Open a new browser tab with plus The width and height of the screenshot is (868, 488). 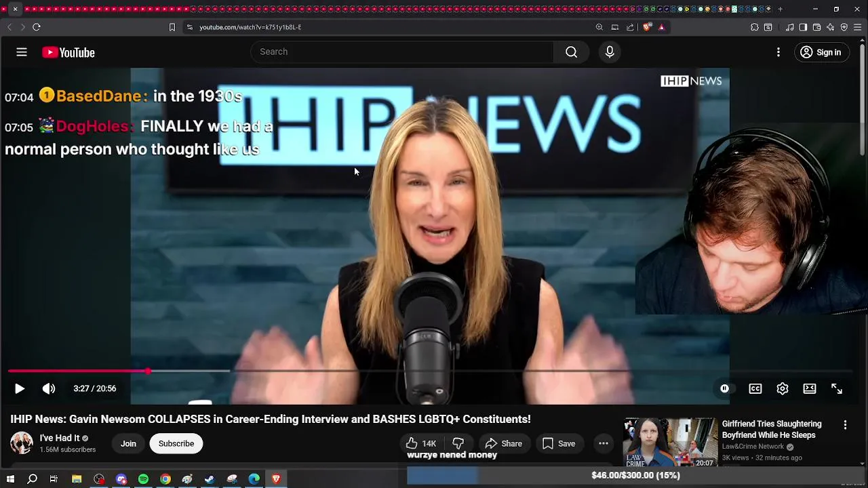click(x=780, y=9)
